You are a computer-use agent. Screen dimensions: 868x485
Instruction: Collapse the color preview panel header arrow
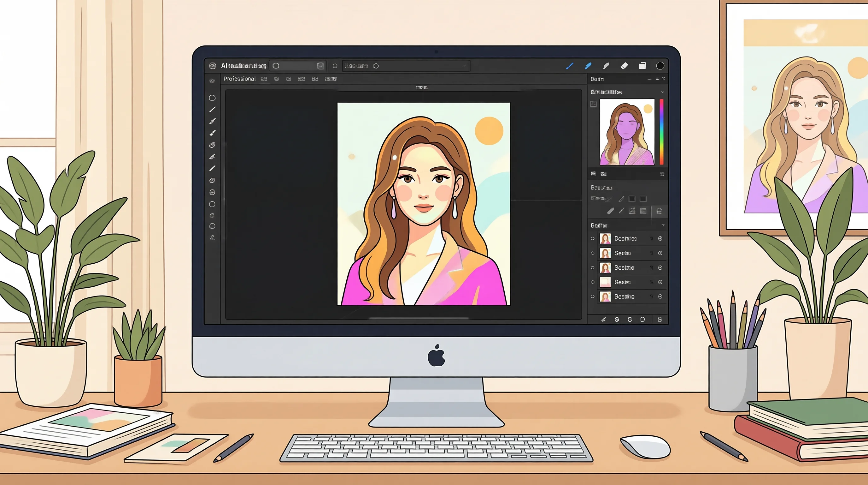pos(662,92)
